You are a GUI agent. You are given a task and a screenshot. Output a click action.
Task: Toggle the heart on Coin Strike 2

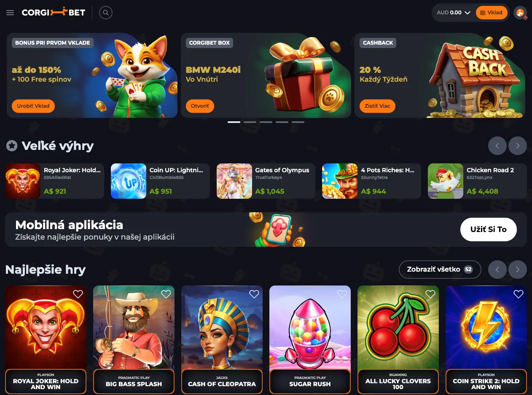click(519, 294)
